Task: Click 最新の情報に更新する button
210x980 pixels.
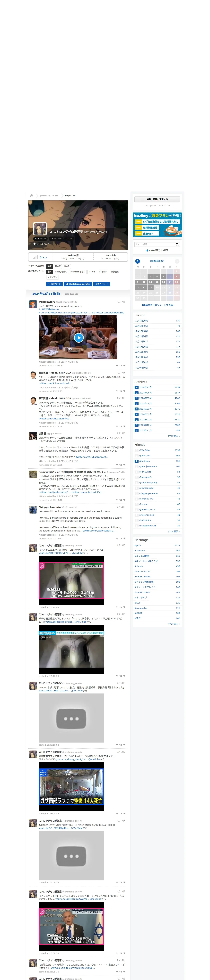Action: point(157,199)
